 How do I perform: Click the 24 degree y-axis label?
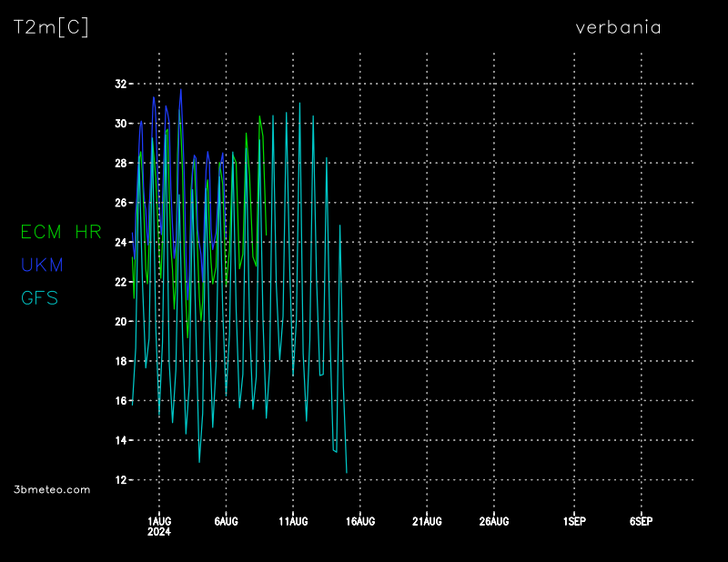pos(120,243)
